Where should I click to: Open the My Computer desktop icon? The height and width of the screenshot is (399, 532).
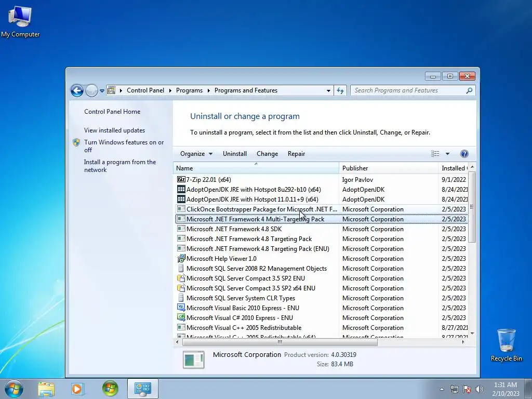tap(20, 21)
